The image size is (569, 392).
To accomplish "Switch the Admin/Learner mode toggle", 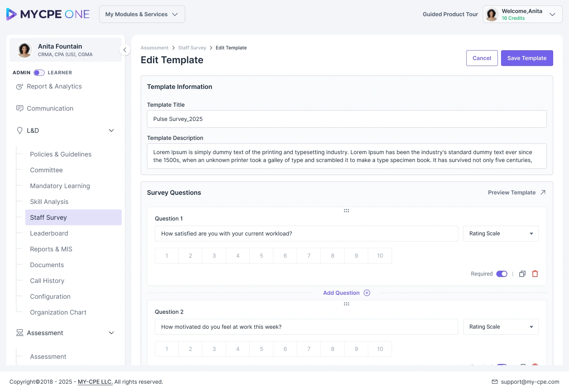I will pyautogui.click(x=39, y=73).
